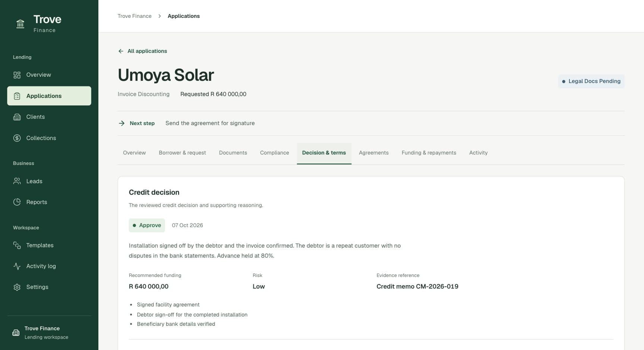644x350 pixels.
Task: Open Clients in the sidebar
Action: pyautogui.click(x=49, y=117)
